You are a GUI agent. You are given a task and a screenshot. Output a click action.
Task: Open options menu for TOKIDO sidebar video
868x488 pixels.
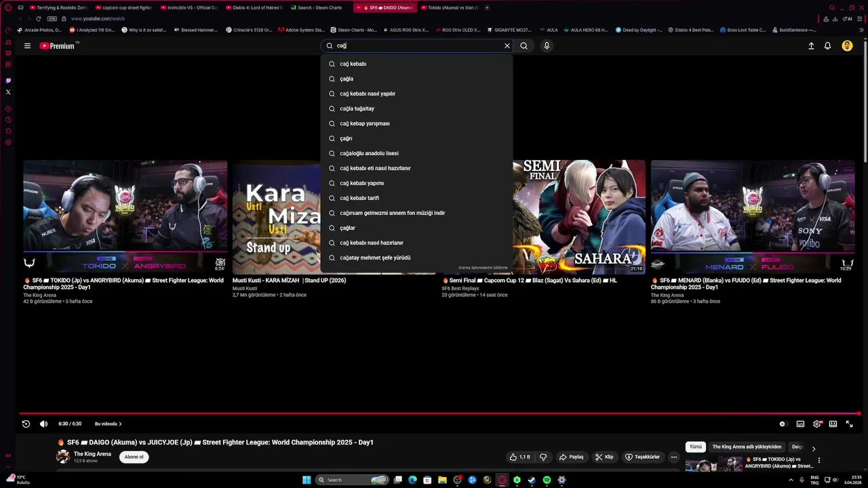(x=819, y=460)
